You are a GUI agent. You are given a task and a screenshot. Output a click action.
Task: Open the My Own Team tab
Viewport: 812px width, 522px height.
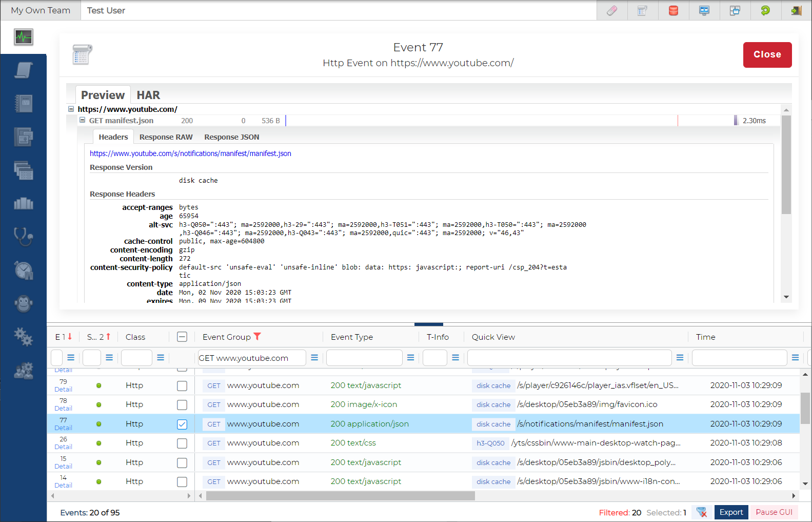tap(41, 10)
